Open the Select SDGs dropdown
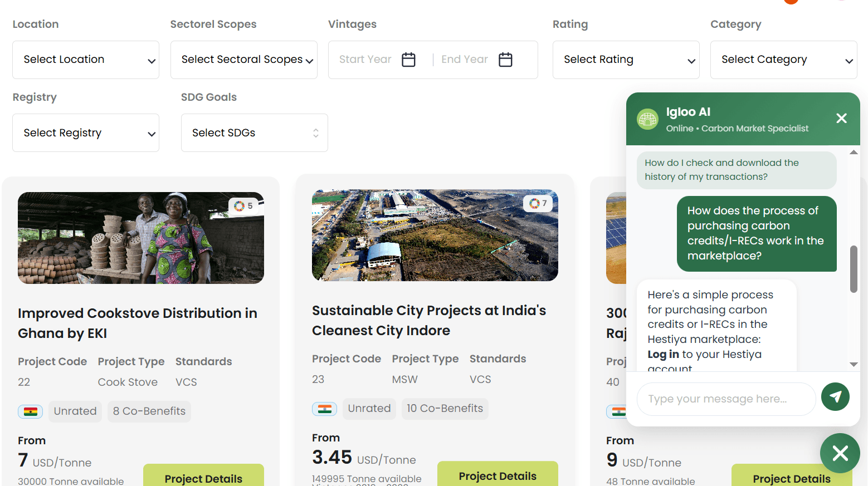 tap(254, 132)
